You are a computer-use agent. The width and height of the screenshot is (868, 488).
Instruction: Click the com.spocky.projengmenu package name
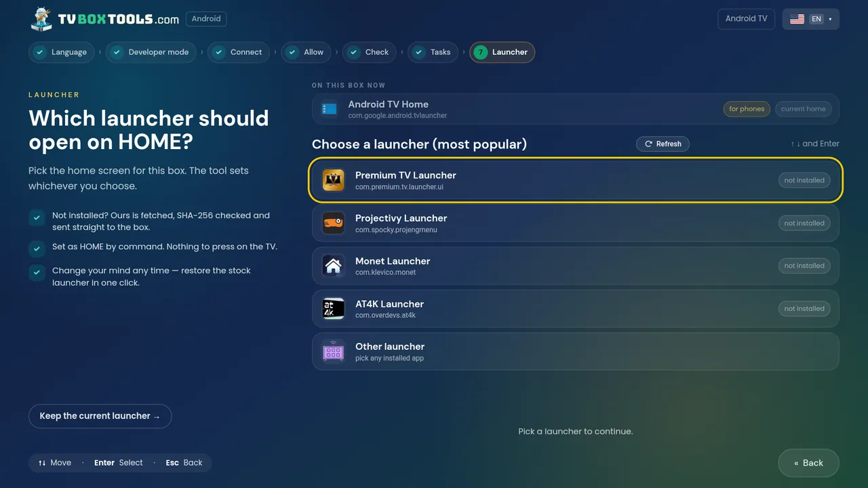(x=396, y=230)
